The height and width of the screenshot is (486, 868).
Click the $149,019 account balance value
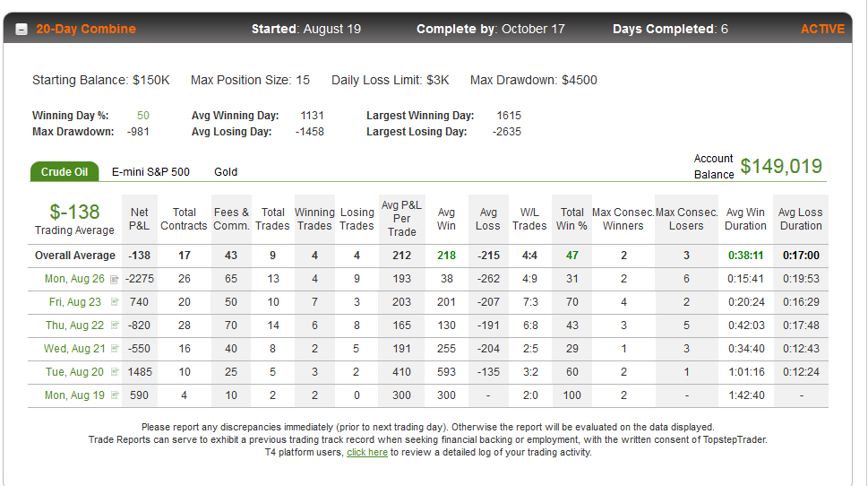(x=781, y=166)
